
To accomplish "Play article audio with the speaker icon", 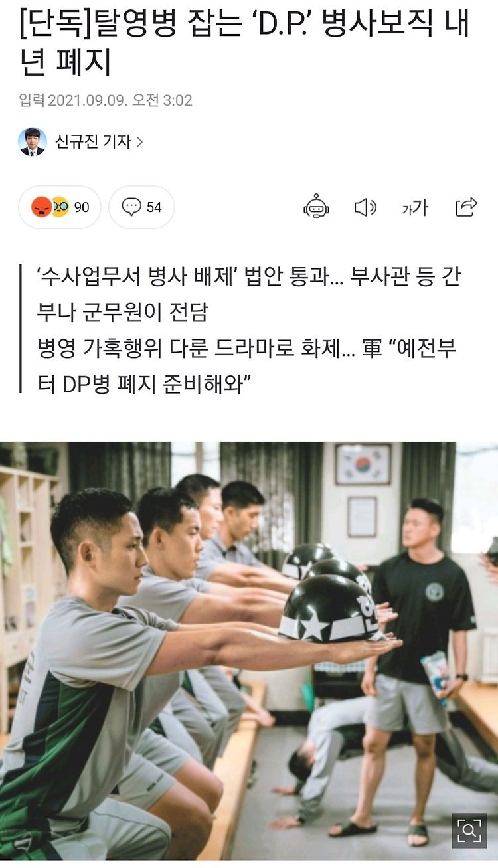I will [365, 207].
